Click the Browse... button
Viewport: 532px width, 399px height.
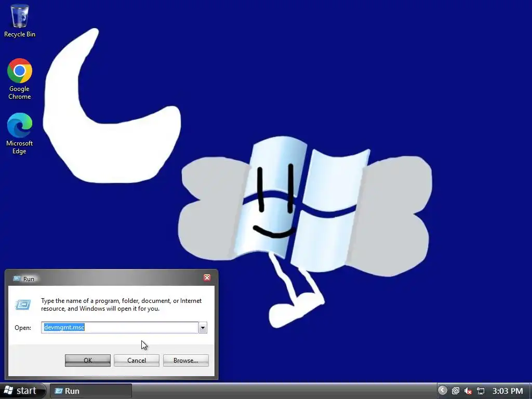click(x=185, y=361)
